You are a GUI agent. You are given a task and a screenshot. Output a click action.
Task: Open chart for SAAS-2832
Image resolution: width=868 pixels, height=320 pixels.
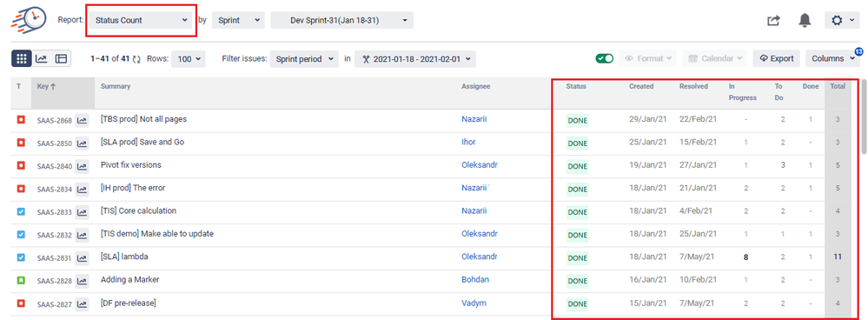coord(82,235)
